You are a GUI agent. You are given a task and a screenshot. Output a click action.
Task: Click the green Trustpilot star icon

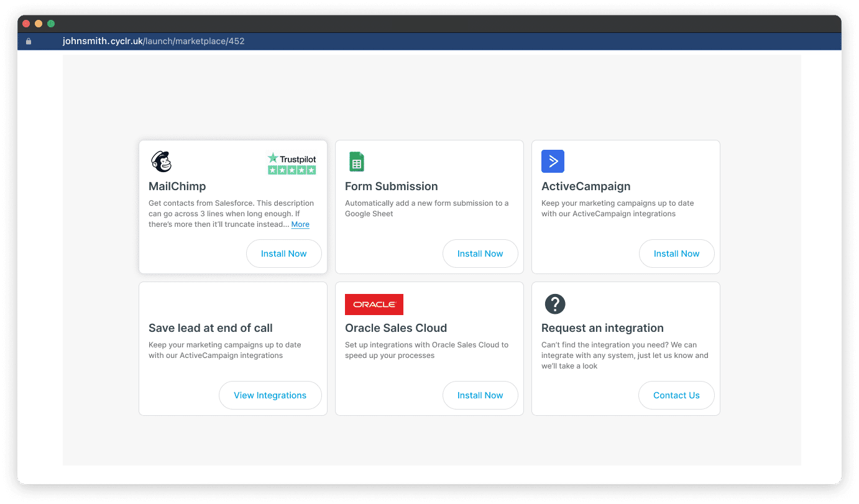click(x=272, y=158)
